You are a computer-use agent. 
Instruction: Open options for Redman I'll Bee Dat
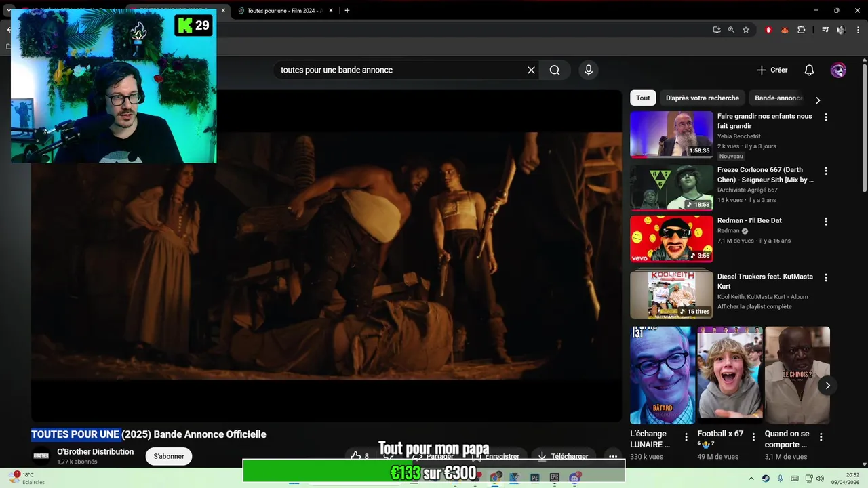click(x=825, y=222)
